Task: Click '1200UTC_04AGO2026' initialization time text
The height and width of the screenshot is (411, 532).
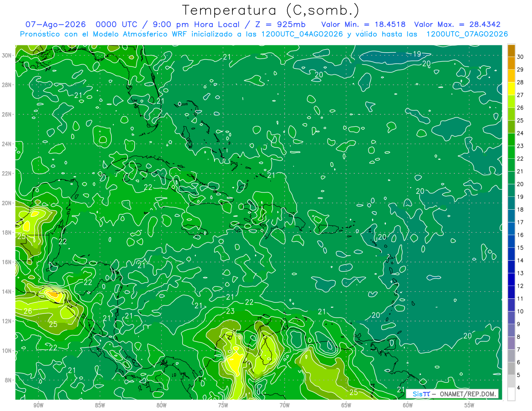Action: pos(302,34)
